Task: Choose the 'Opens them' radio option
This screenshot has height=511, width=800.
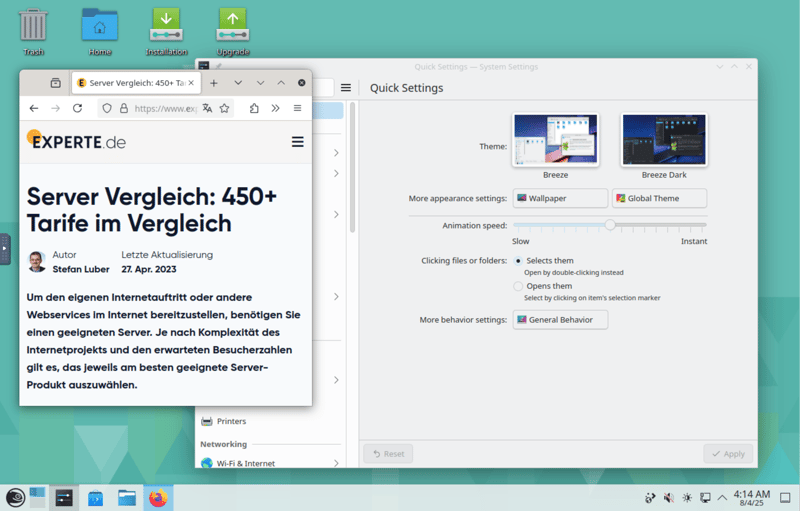Action: [x=518, y=286]
